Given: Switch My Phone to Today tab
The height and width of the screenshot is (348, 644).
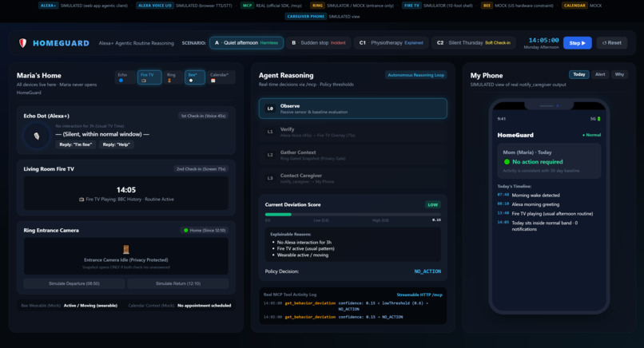Looking at the screenshot, I should pos(579,74).
